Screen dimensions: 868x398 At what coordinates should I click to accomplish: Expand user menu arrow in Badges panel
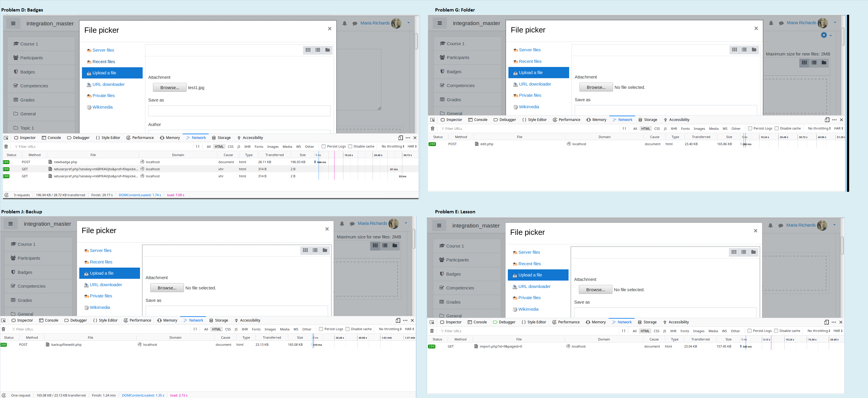tap(409, 23)
